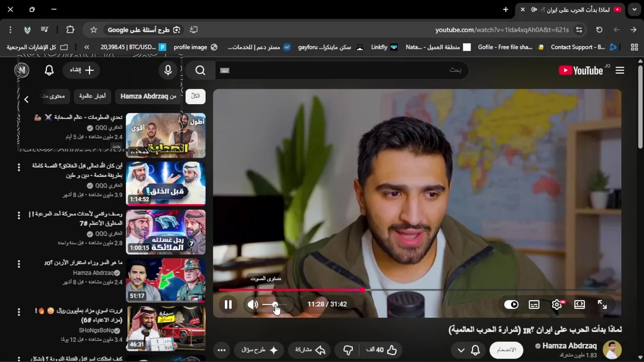Open Hamza Abdrzaq channel avatar
This screenshot has width=644, height=362.
[x=612, y=350]
